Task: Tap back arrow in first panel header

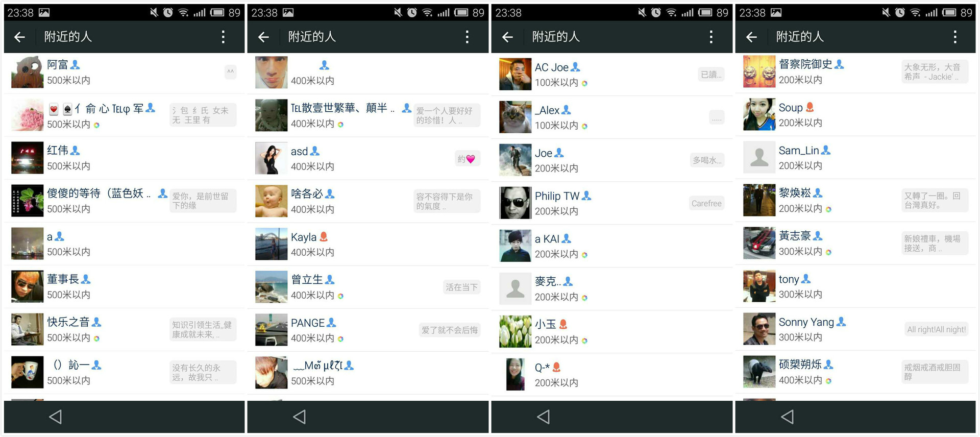Action: [19, 37]
